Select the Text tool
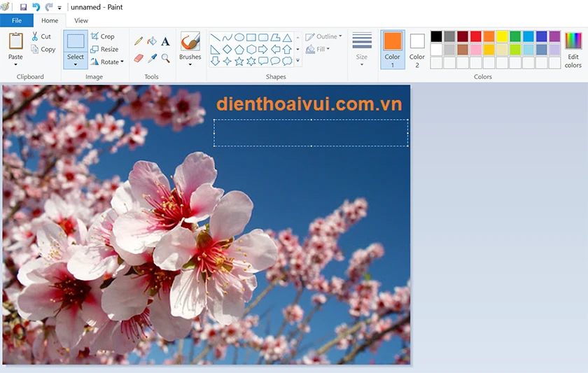 coord(165,41)
